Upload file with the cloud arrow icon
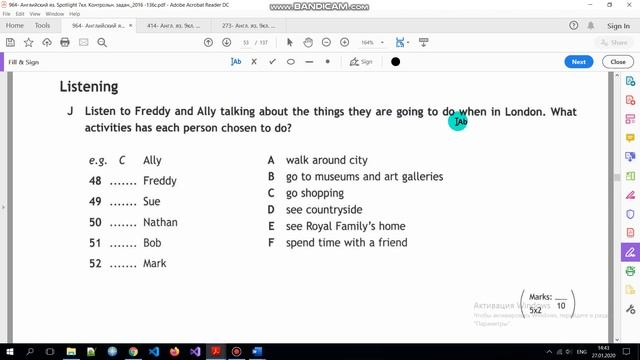 pyautogui.click(x=47, y=42)
